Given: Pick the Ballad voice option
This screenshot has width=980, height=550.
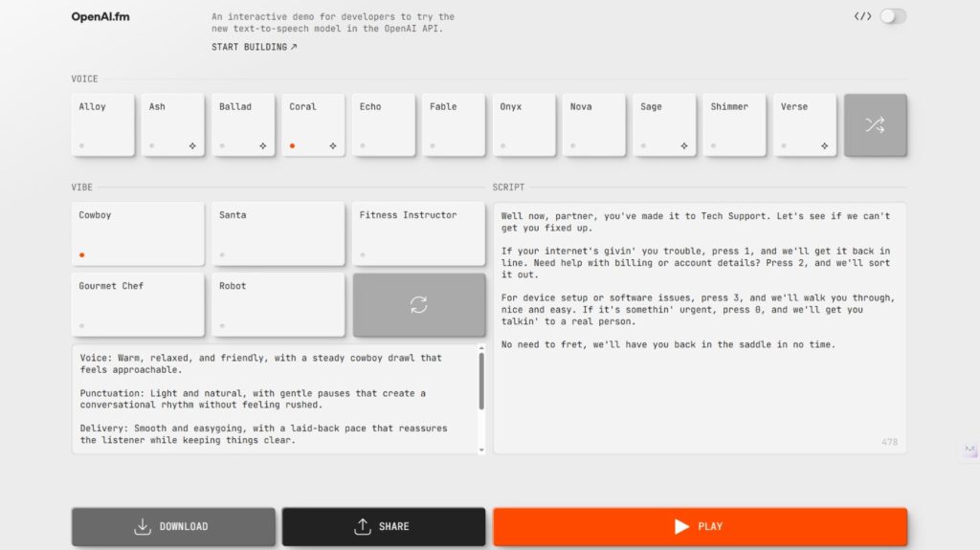Looking at the screenshot, I should (x=243, y=124).
